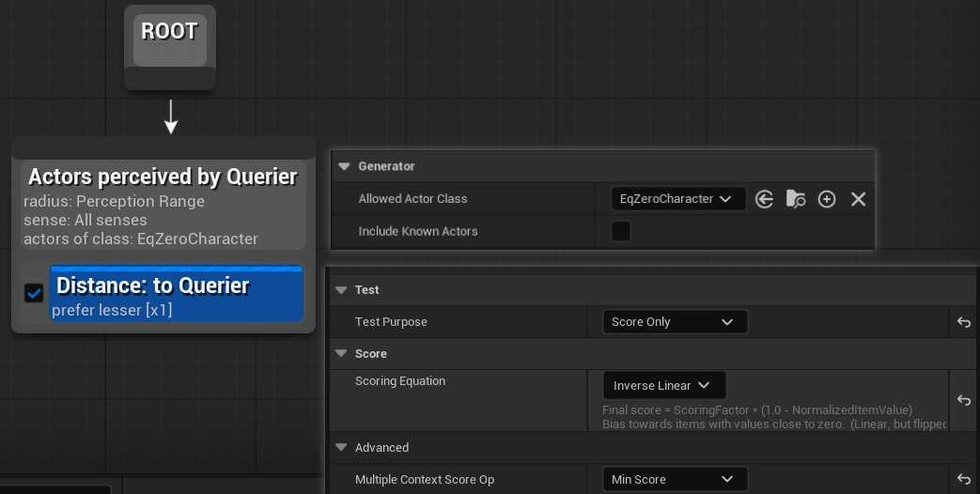The image size is (980, 494).
Task: Click the plus icon to create new actor class
Action: tap(827, 199)
